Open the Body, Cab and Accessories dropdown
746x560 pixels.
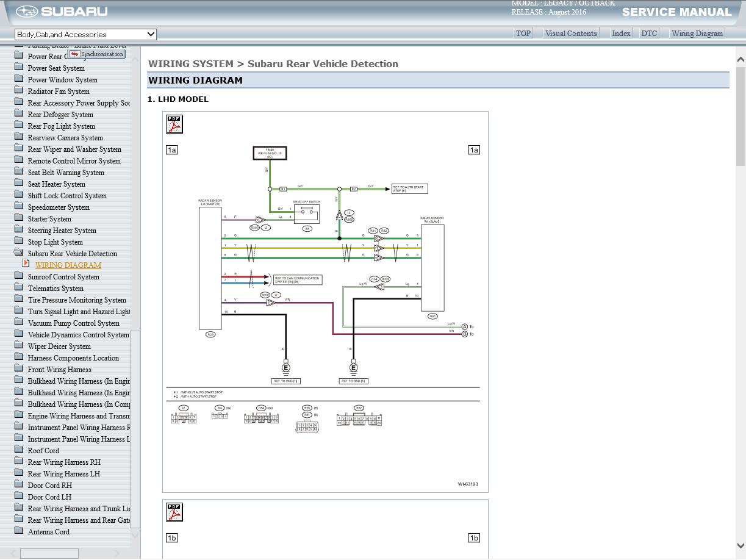point(85,34)
